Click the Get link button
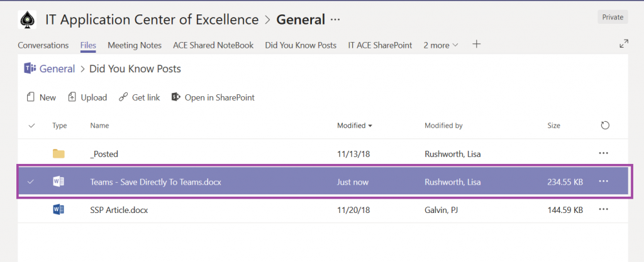This screenshot has height=262, width=644. (x=139, y=97)
